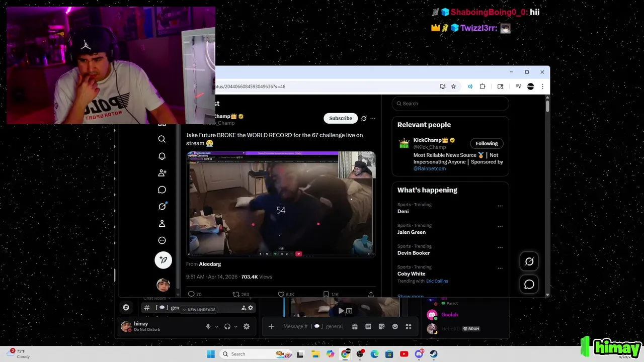Open Chrome media controls icon
This screenshot has width=644, height=362.
pyautogui.click(x=518, y=86)
